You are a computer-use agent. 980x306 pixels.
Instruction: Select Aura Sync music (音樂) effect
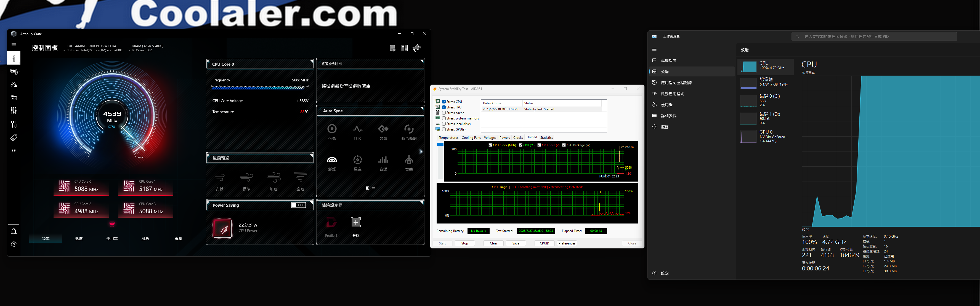383,163
